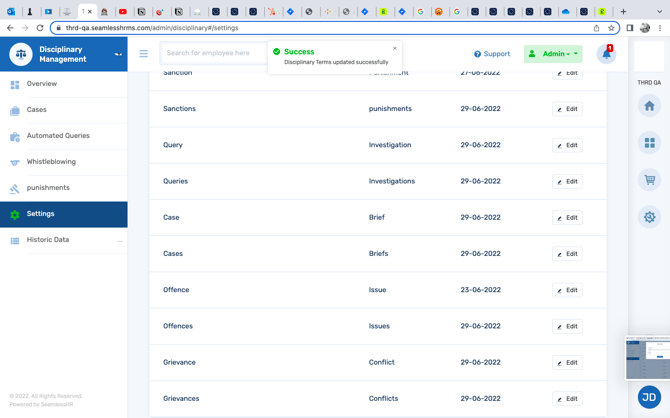The image size is (670, 418).
Task: Click the punishments gavel icon
Action: 15,189
